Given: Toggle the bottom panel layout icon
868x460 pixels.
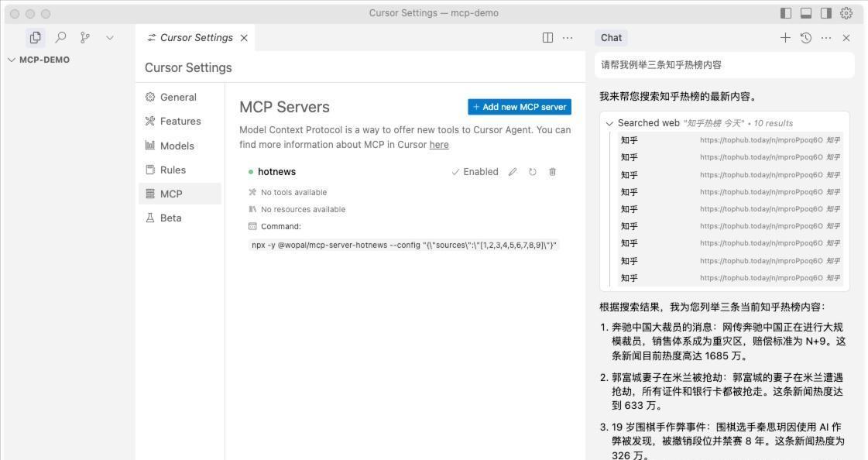Looking at the screenshot, I should [806, 13].
